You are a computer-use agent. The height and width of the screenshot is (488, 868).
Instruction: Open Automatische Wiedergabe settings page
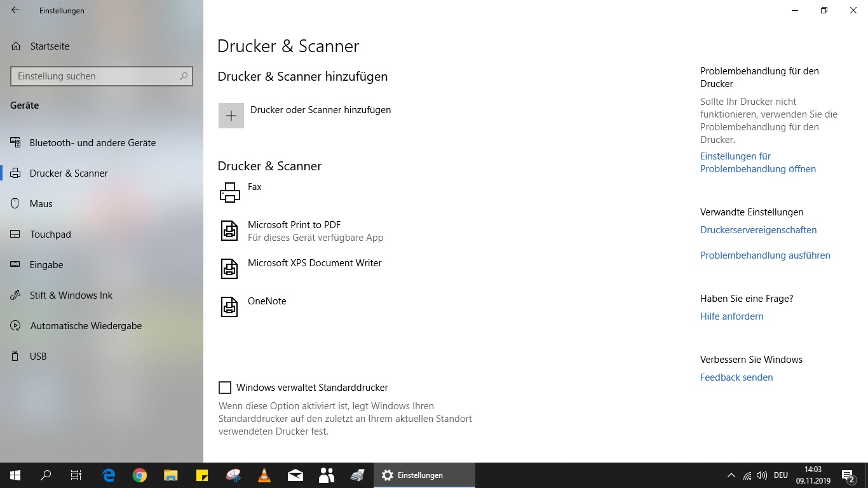pyautogui.click(x=102, y=326)
